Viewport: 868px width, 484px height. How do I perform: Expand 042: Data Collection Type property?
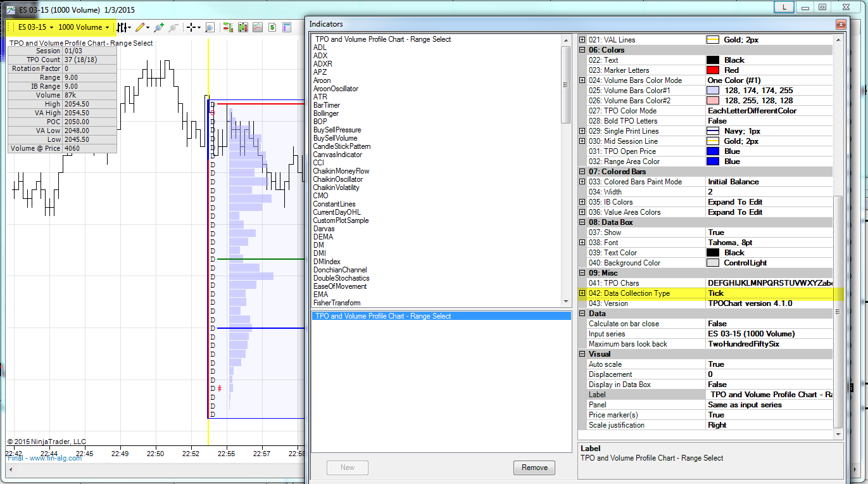(x=582, y=293)
